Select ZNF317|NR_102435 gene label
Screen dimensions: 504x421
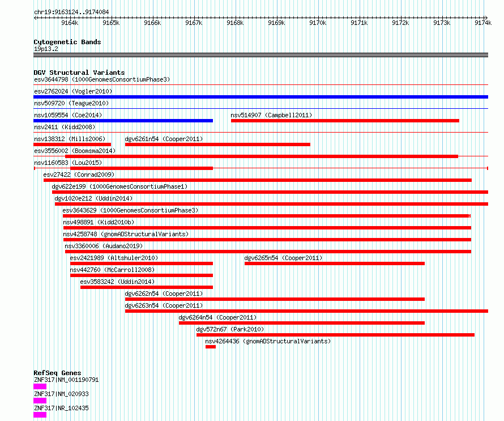(61, 408)
